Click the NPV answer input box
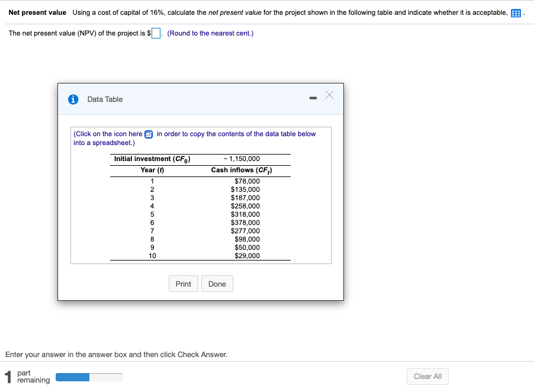The image size is (534, 392). pyautogui.click(x=155, y=33)
